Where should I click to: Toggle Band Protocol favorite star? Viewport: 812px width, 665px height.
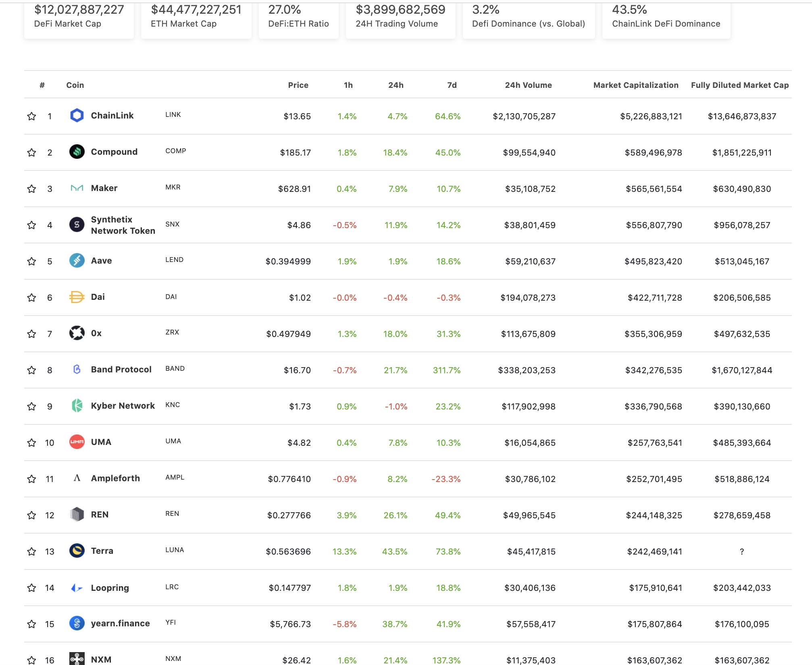pos(31,370)
